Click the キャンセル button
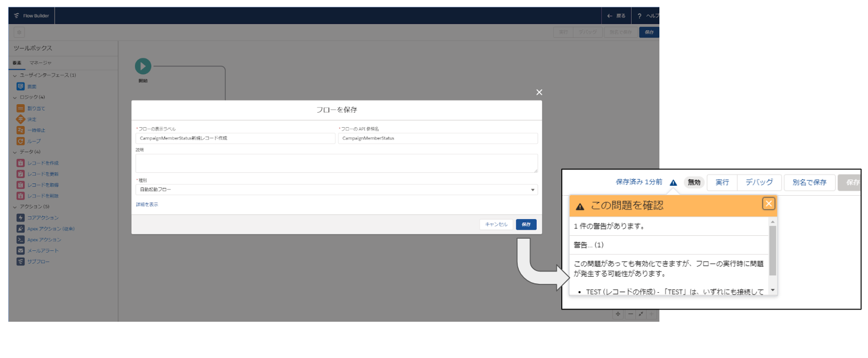The height and width of the screenshot is (358, 868). [x=496, y=224]
